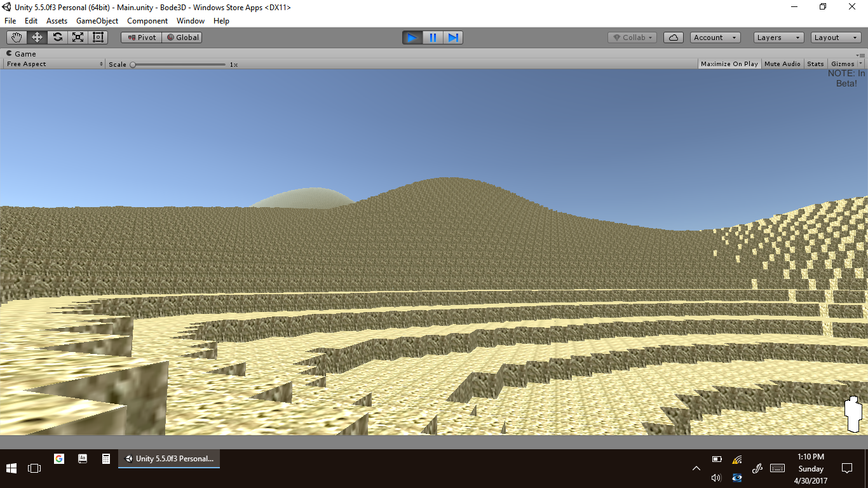The width and height of the screenshot is (868, 488).
Task: Select the Move tool
Action: pos(37,37)
